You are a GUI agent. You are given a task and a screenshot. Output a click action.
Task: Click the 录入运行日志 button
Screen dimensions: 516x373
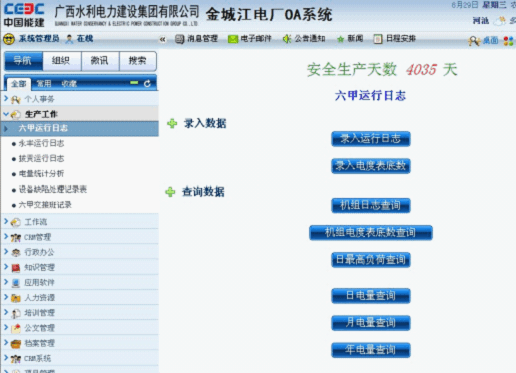tap(371, 139)
